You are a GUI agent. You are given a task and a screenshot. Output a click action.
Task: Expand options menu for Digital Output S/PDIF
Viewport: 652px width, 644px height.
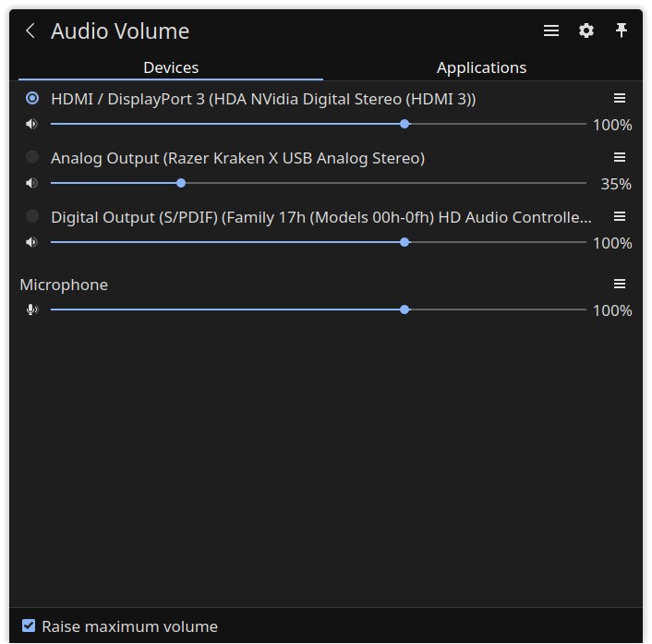click(x=620, y=216)
